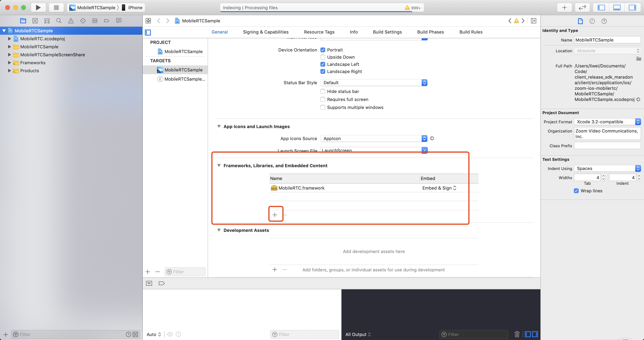Image resolution: width=644 pixels, height=340 pixels.
Task: Uncheck Landscape Left orientation
Action: [x=323, y=64]
